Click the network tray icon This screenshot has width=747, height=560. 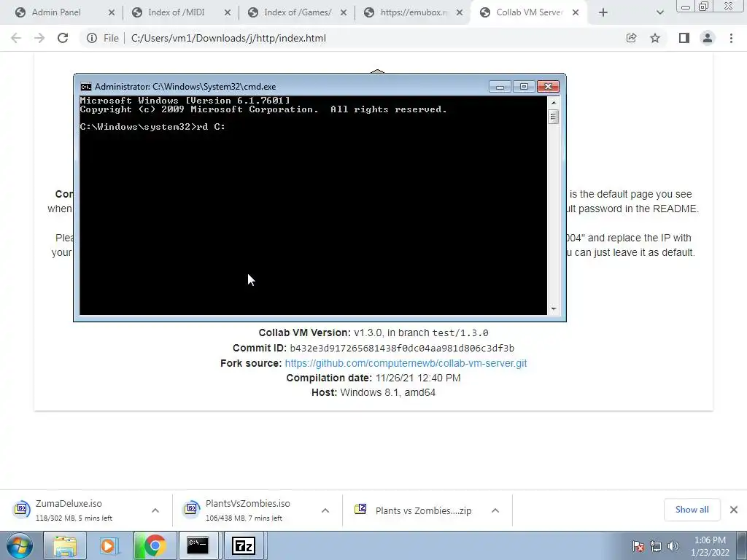tap(656, 546)
